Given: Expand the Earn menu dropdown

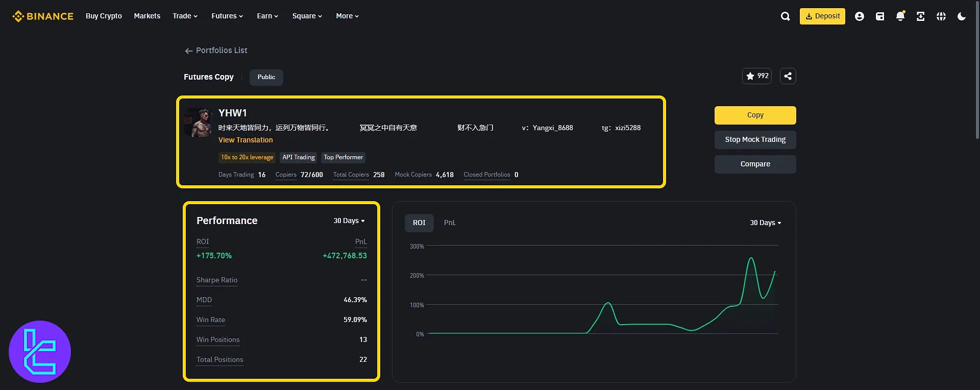Looking at the screenshot, I should (x=267, y=16).
